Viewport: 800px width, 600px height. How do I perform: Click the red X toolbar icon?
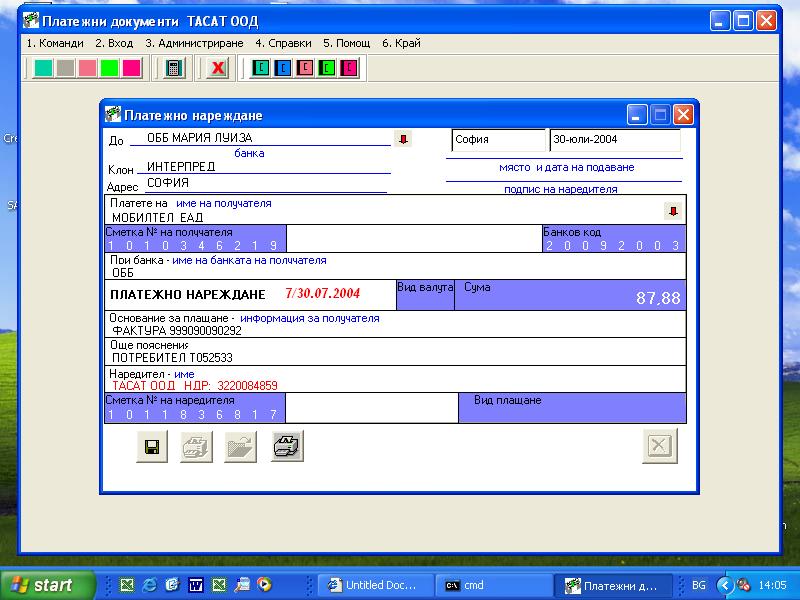pos(218,68)
